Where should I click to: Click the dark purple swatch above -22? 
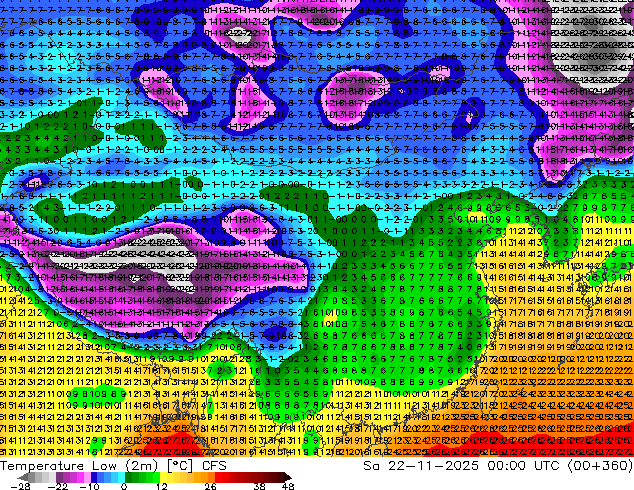[x=59, y=477]
